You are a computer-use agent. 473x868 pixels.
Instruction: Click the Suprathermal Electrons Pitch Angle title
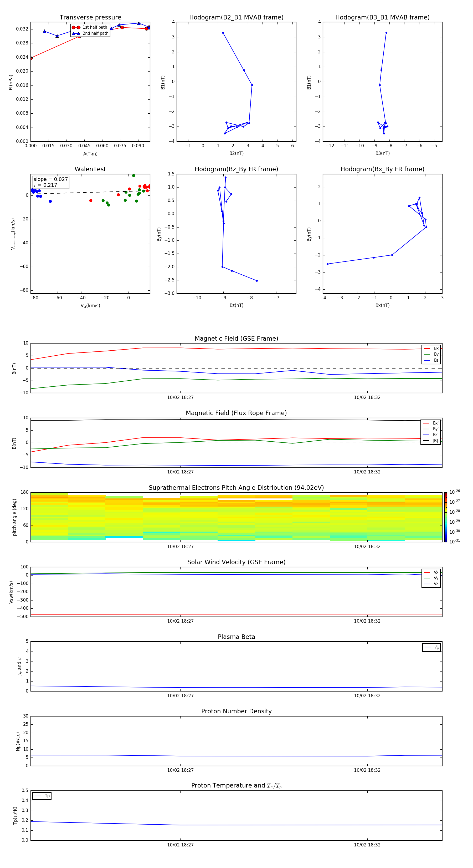[x=236, y=488]
